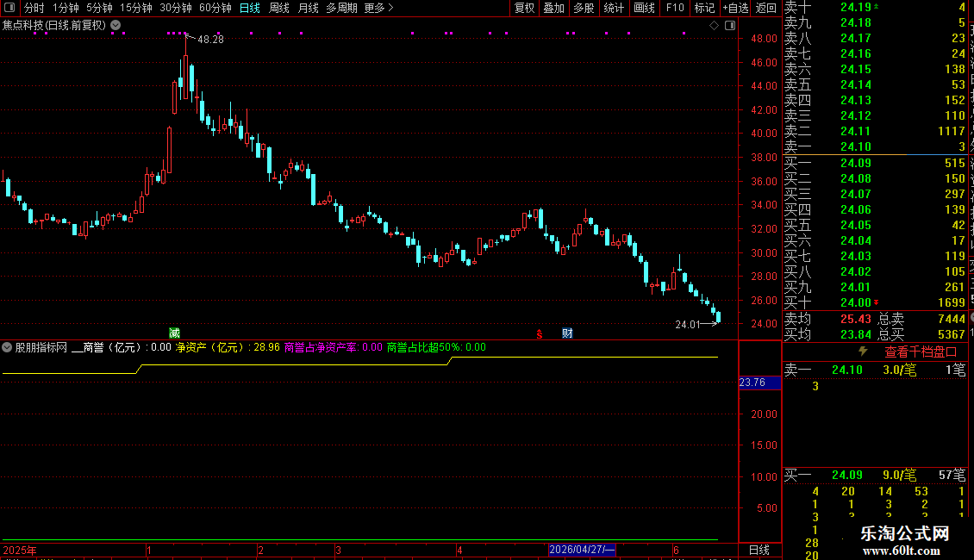Click the panel layout icon at top-left
Viewport: 974px width, 560px height.
click(9, 8)
